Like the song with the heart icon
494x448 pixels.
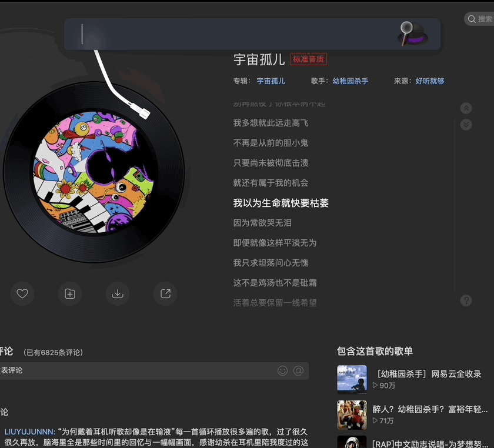(22, 293)
